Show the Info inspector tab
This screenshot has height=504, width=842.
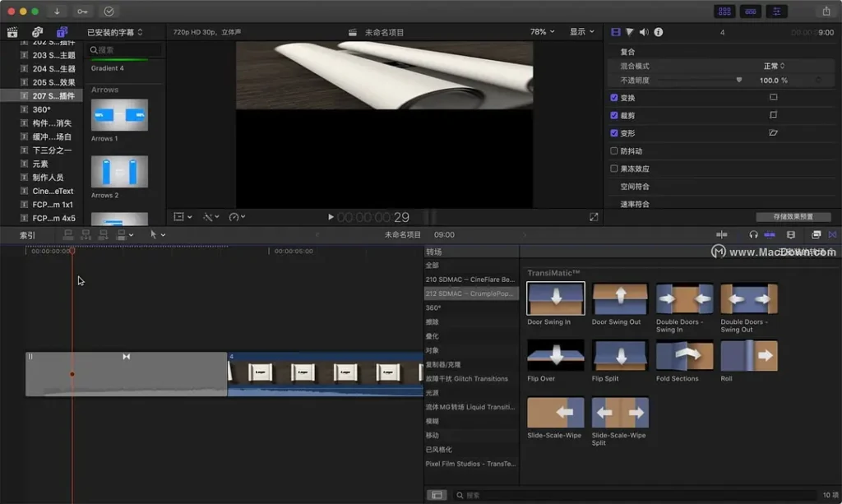659,32
